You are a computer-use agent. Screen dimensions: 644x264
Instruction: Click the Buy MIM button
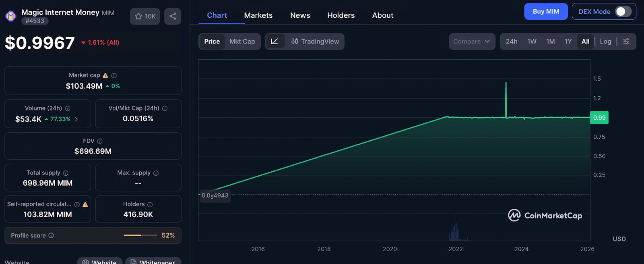pos(546,11)
